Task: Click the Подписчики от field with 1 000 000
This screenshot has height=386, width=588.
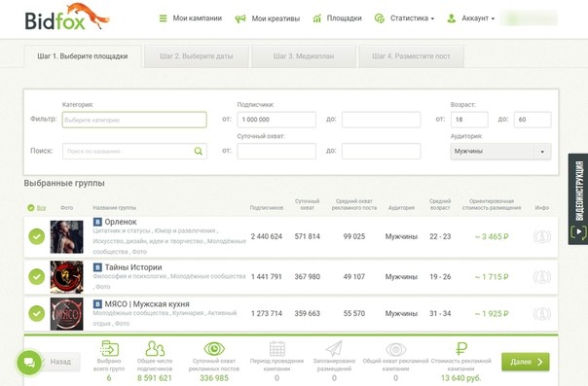Action: 276,120
